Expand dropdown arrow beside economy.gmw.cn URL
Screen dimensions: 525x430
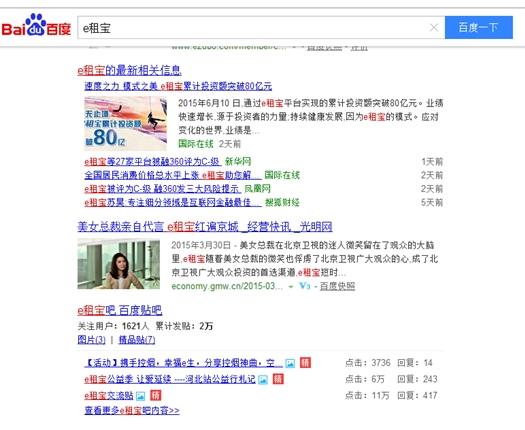[291, 287]
